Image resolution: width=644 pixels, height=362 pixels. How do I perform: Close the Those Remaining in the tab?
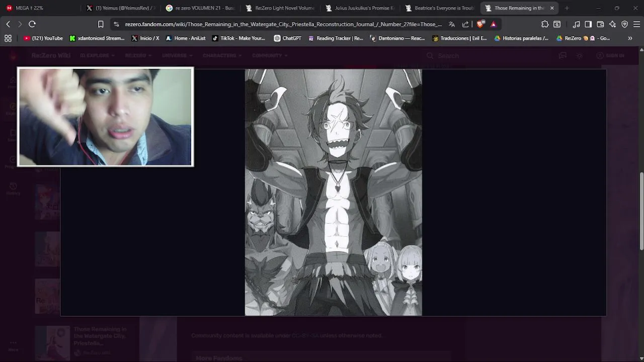(x=552, y=8)
